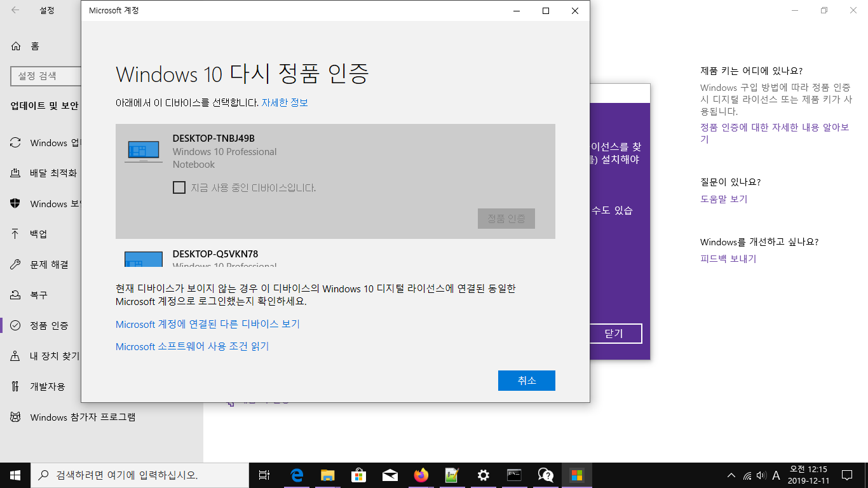Click the 배달 최적화 icon

click(x=15, y=173)
